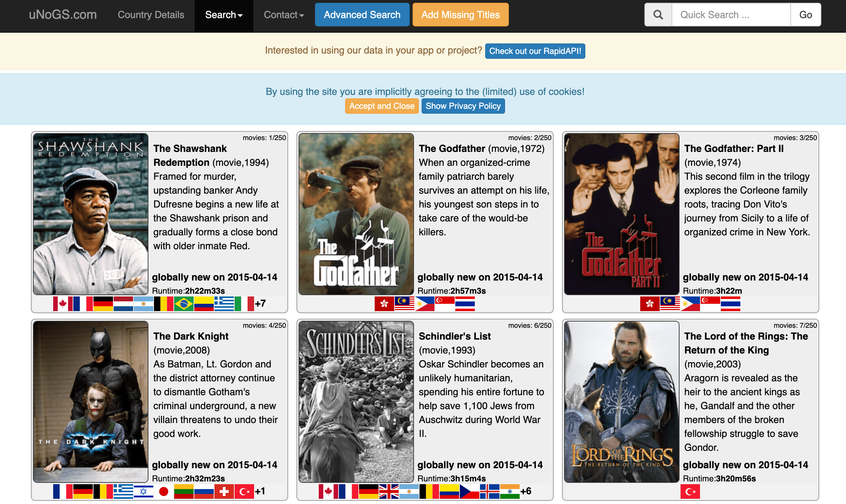
Task: Click Canada flag under The Shawshank Redemption
Action: [x=63, y=304]
